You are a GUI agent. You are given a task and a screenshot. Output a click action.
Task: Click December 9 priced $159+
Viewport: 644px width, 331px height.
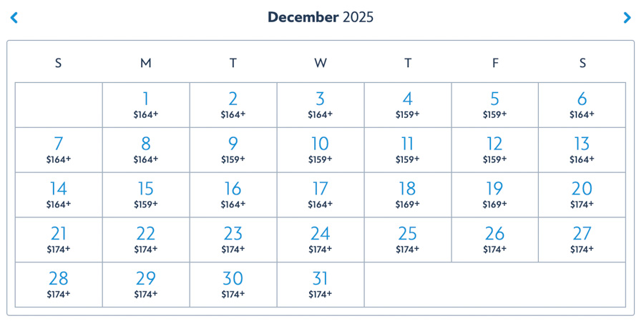pos(233,149)
